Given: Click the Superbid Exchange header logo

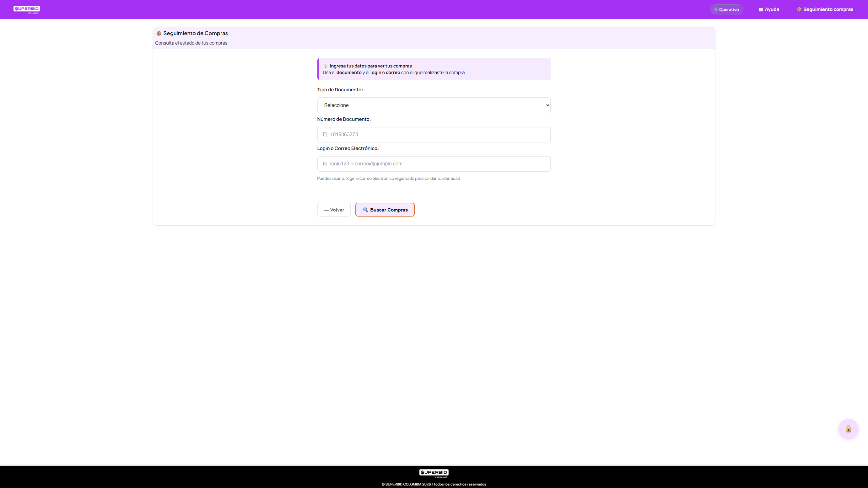Looking at the screenshot, I should tap(27, 9).
